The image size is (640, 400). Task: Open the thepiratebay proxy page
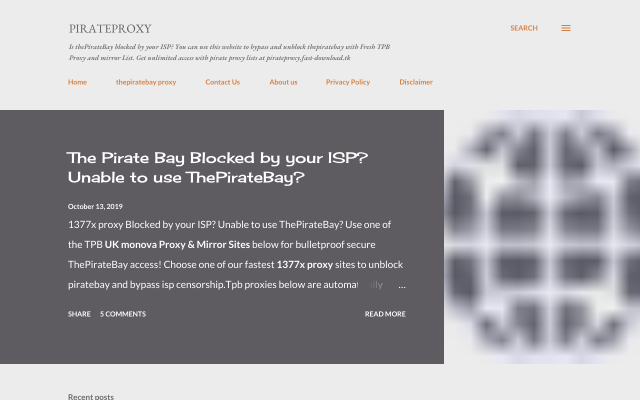tap(146, 82)
